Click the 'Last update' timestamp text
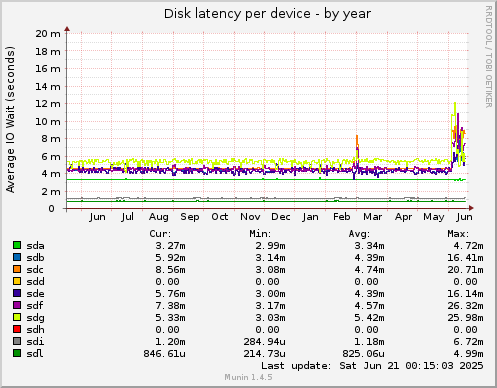 click(372, 366)
